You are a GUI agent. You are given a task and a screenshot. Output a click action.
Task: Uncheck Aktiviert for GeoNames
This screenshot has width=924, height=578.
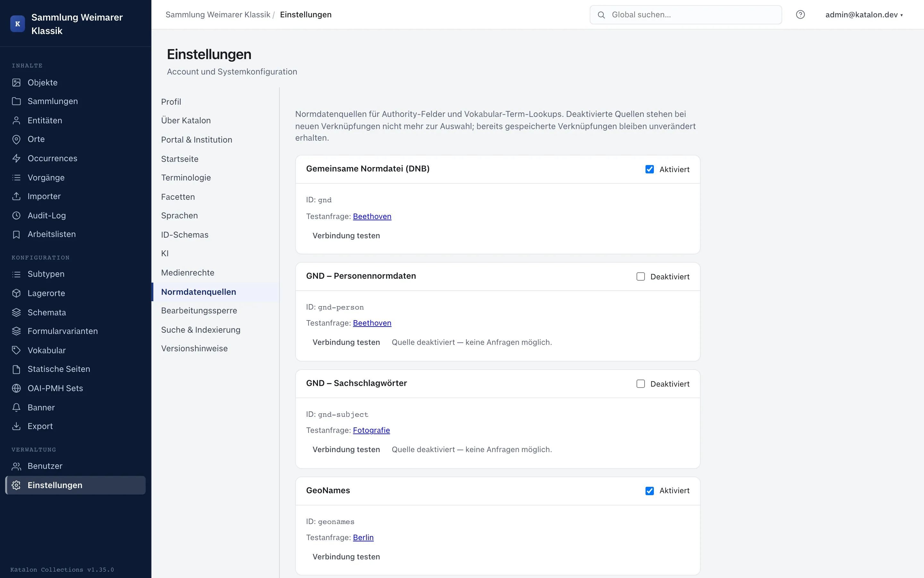[x=649, y=491]
